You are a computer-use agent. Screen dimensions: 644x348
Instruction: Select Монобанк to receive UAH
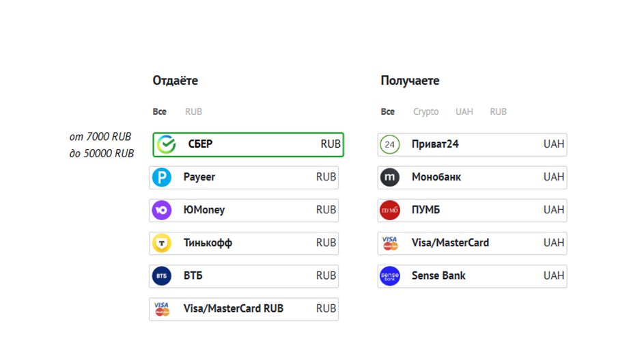473,177
